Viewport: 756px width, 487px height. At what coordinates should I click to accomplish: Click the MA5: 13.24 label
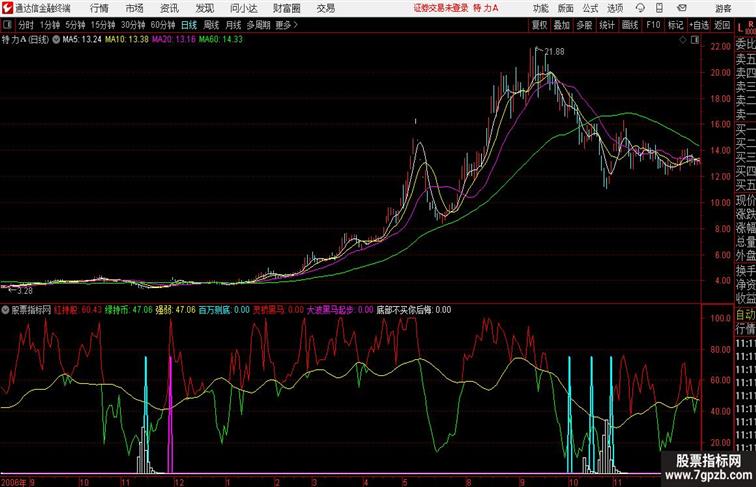[x=82, y=40]
